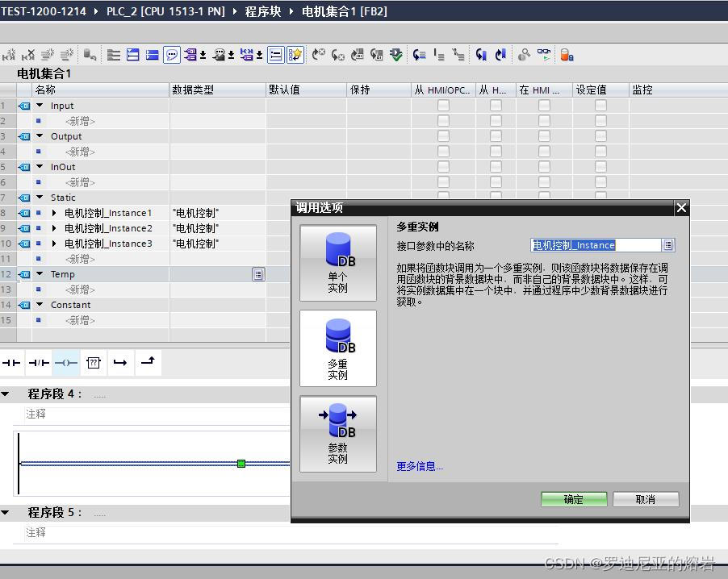This screenshot has height=579, width=728.
Task: Click the 电机控制_Instance name input field
Action: (596, 245)
